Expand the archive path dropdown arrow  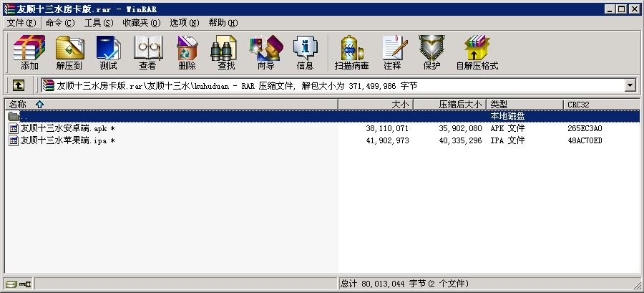tap(630, 85)
